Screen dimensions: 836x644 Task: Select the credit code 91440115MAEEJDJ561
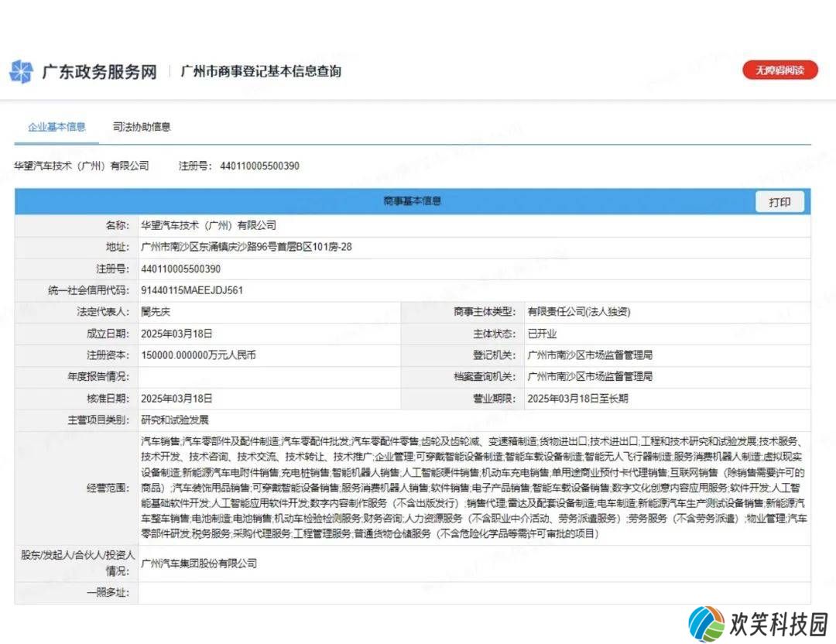click(192, 290)
